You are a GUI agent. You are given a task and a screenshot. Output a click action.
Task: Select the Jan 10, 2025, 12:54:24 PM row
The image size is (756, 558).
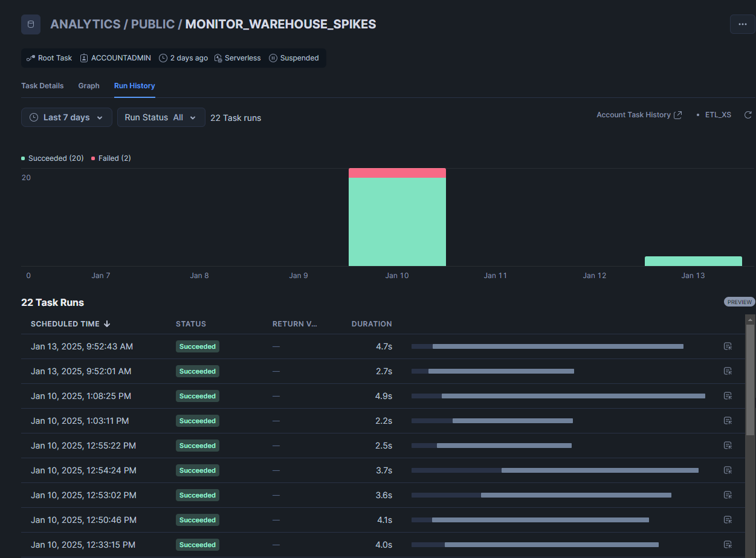point(383,470)
